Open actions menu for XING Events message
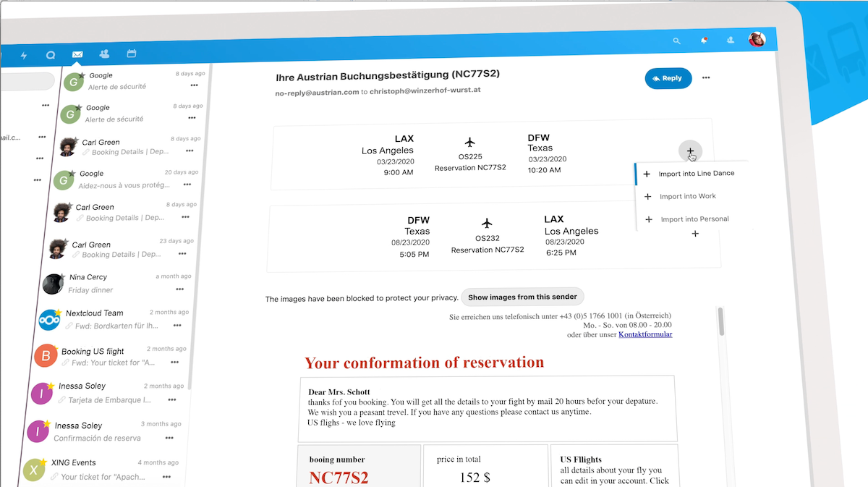This screenshot has width=868, height=487. (167, 477)
